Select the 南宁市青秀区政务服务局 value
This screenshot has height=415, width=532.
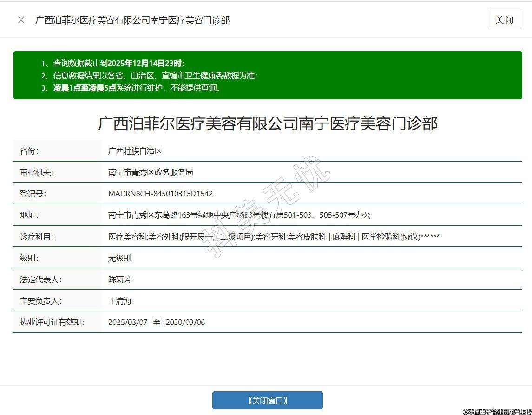coord(150,172)
